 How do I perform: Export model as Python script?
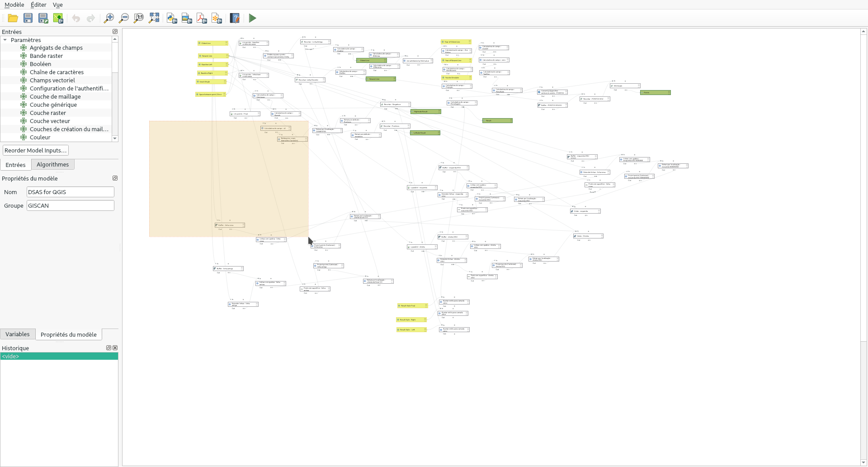click(172, 18)
